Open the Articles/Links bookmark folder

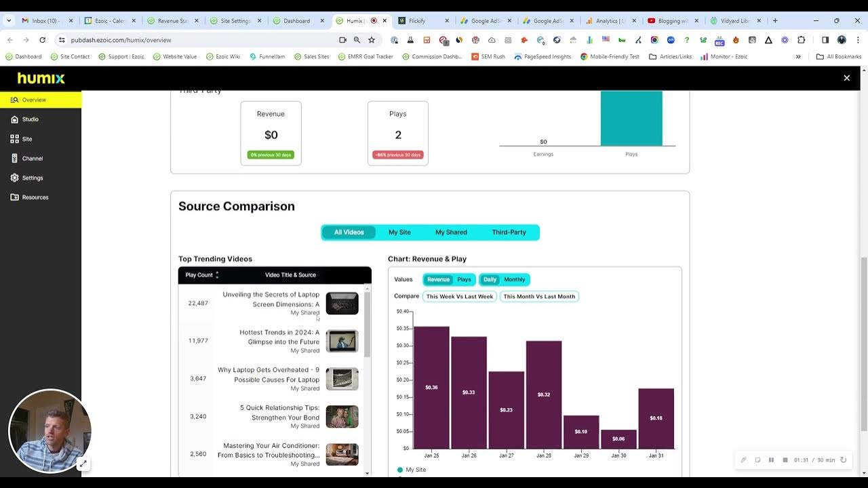(x=670, y=57)
